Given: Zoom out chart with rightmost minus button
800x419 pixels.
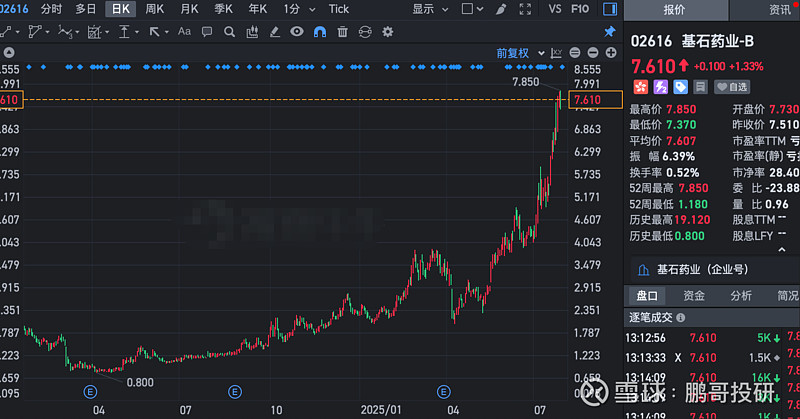Looking at the screenshot, I should (593, 53).
